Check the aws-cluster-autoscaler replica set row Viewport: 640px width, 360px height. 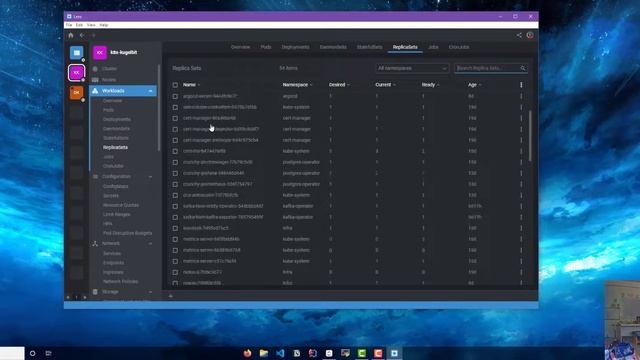175,107
